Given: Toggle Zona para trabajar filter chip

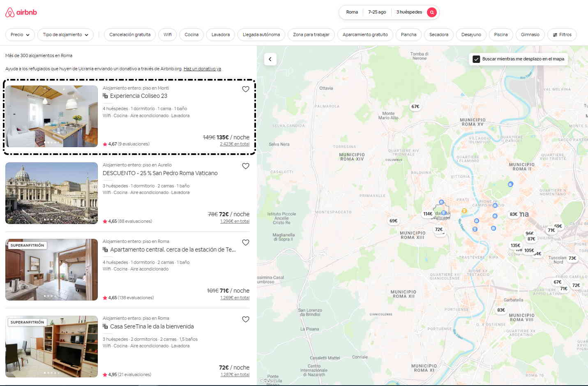Looking at the screenshot, I should coord(311,35).
